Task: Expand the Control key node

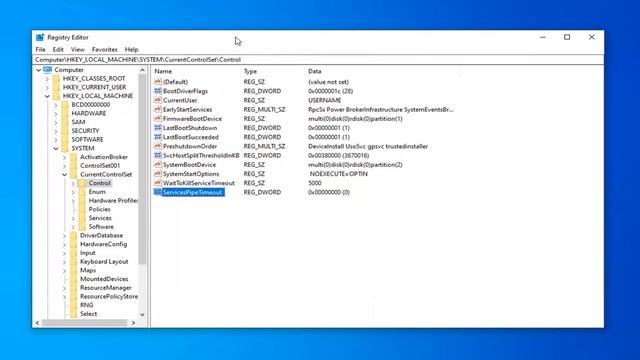Action: 73,183
